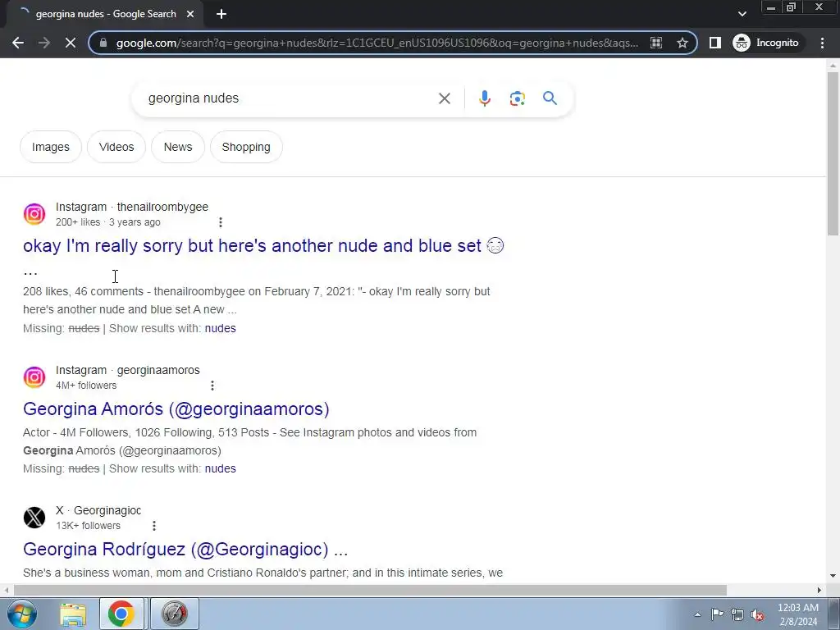Screen dimensions: 840x630
Task: Click the install/QR icon in the address bar
Action: 656,43
